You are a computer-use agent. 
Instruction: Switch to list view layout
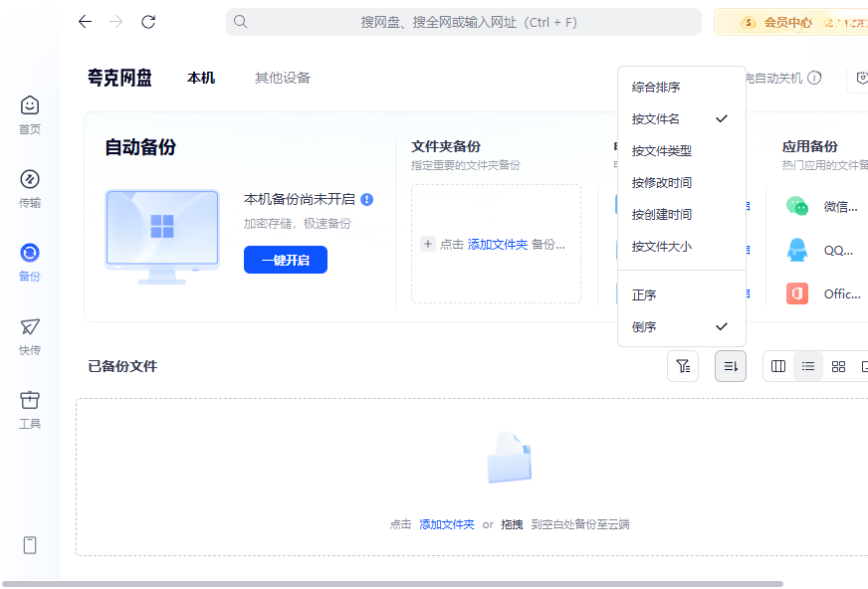[808, 366]
